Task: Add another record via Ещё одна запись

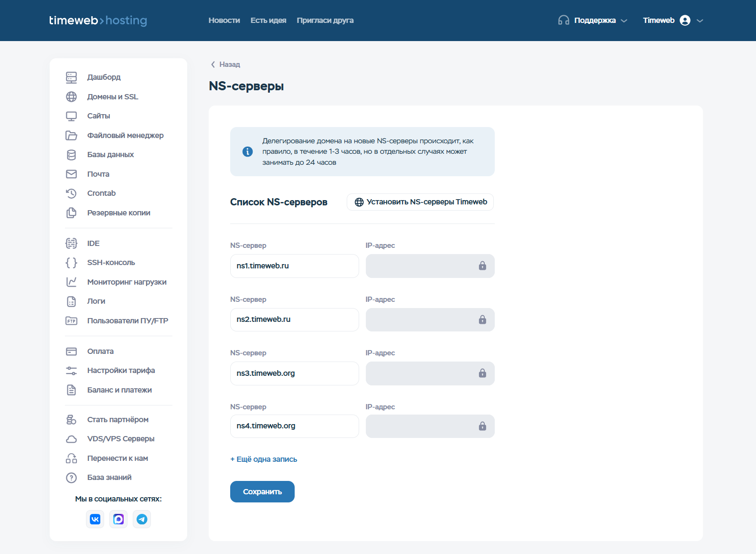Action: pos(264,459)
